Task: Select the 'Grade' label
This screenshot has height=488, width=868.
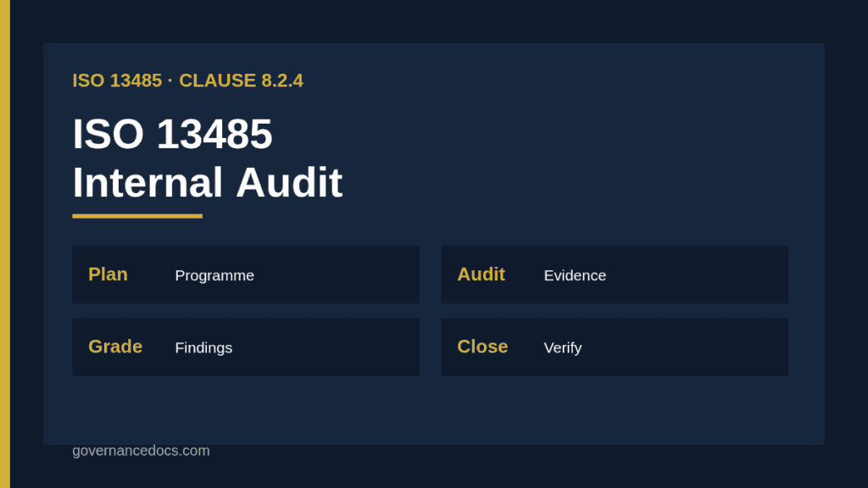Action: (115, 347)
